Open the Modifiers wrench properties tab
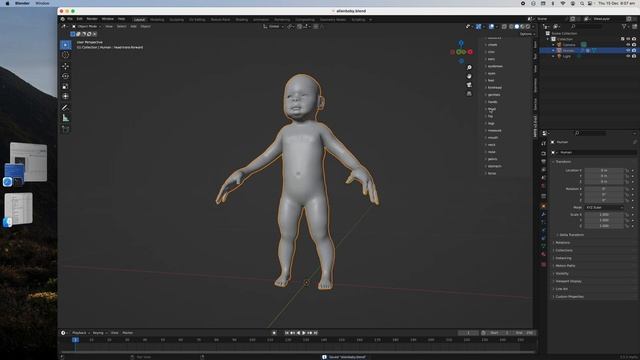This screenshot has width=640, height=360. click(x=543, y=214)
